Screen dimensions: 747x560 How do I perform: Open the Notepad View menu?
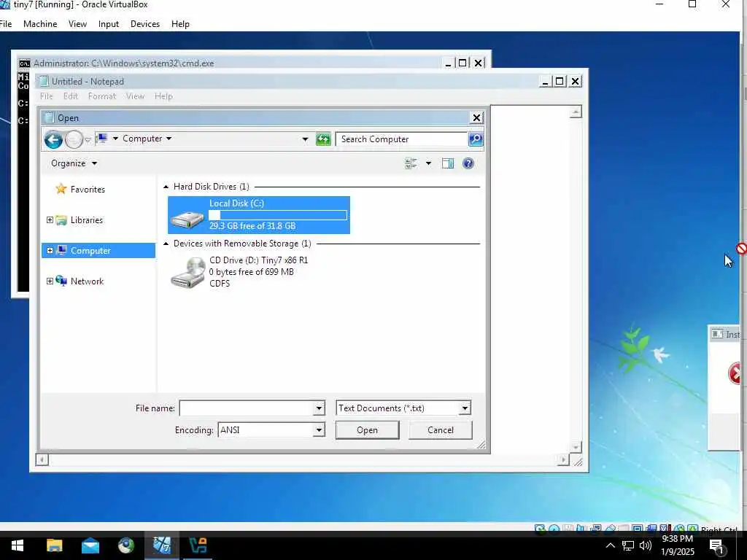tap(135, 96)
